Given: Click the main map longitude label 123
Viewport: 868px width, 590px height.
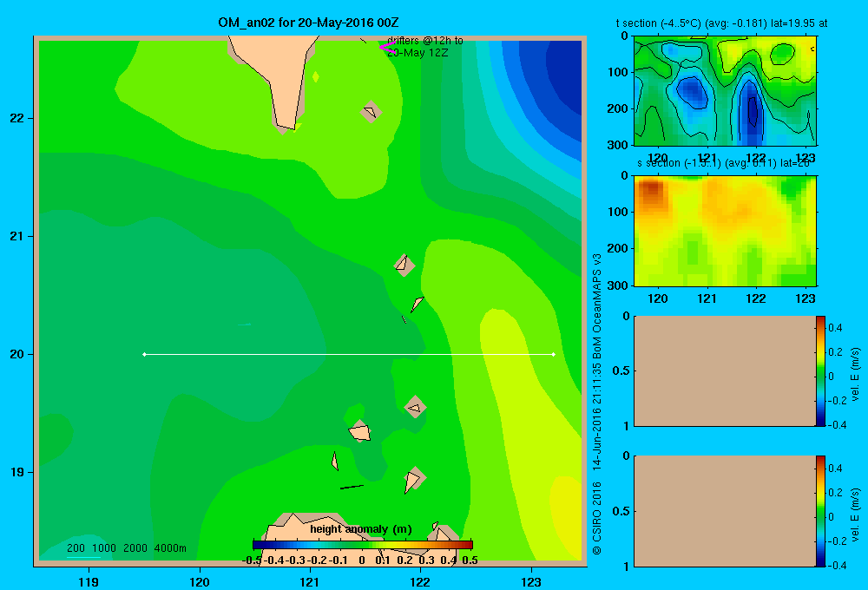Looking at the screenshot, I should 531,581.
